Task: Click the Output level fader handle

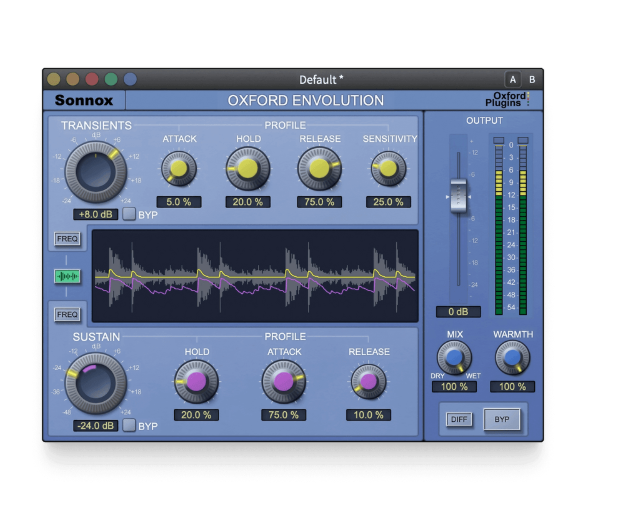Action: (x=458, y=196)
